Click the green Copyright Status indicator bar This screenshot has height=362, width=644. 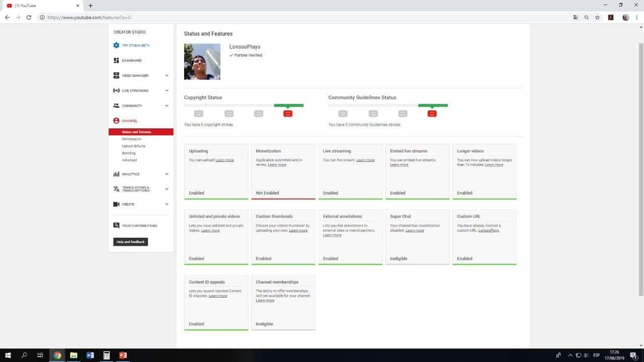[289, 106]
